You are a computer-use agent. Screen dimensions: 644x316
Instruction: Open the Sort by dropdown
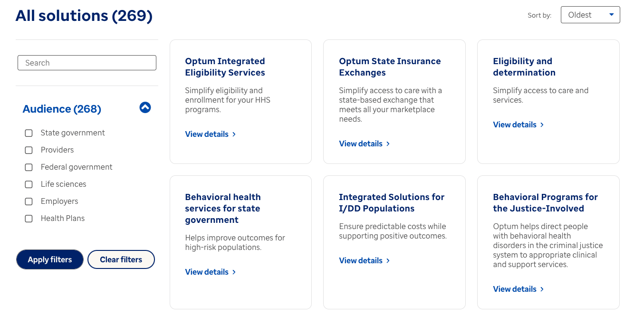coord(590,15)
